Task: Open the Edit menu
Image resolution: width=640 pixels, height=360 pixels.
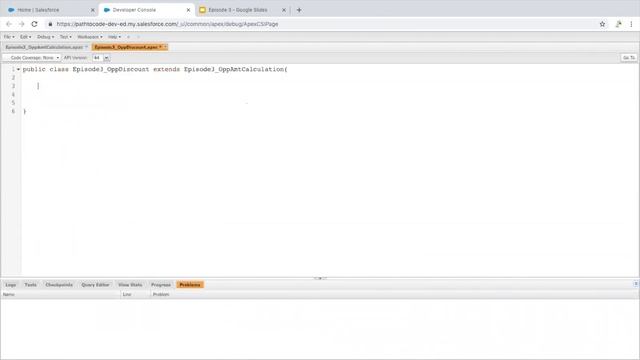Action: click(x=25, y=37)
